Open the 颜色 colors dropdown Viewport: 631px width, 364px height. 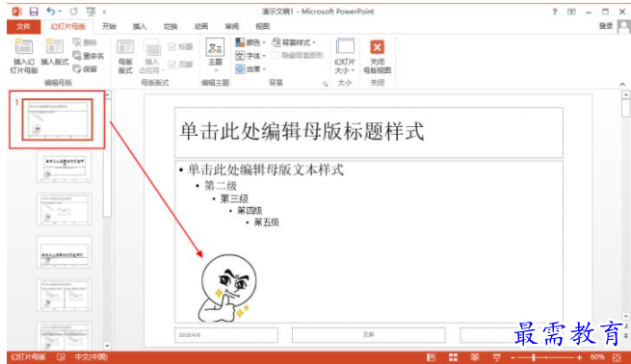(250, 42)
